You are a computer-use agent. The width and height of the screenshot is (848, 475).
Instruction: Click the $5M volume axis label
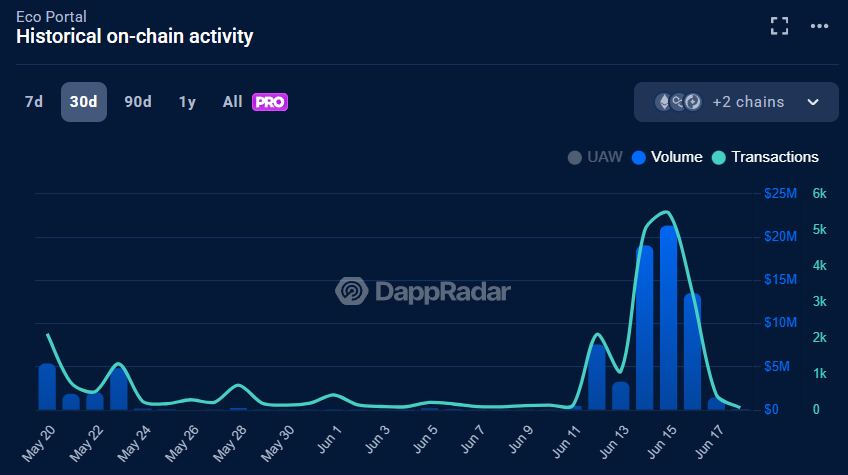point(777,367)
